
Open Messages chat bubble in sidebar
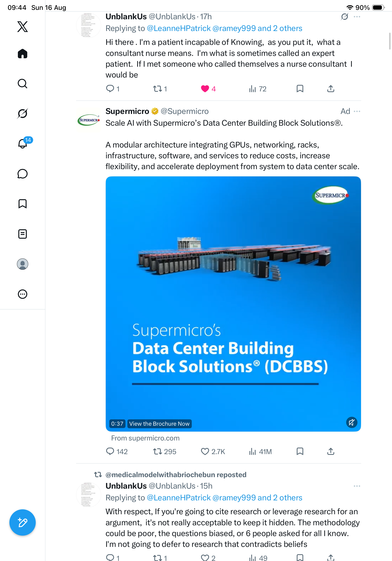coord(23,174)
